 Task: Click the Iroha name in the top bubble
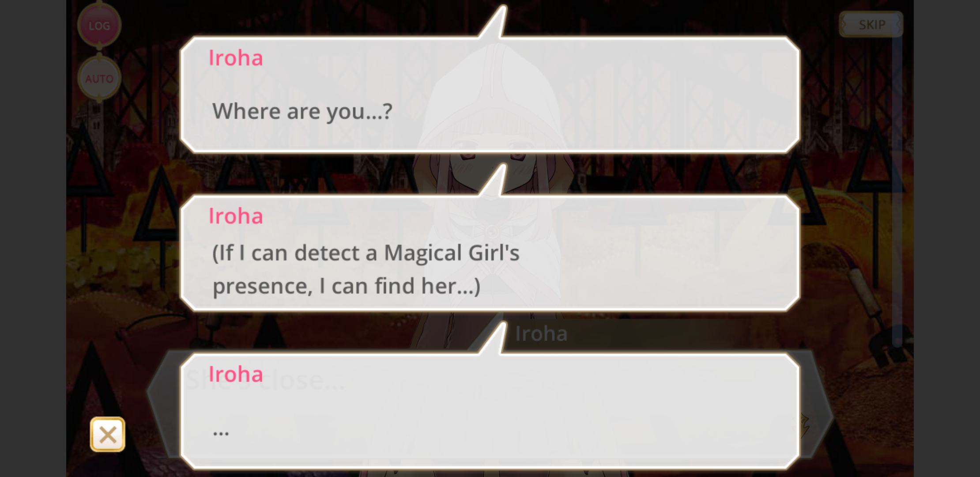[236, 58]
